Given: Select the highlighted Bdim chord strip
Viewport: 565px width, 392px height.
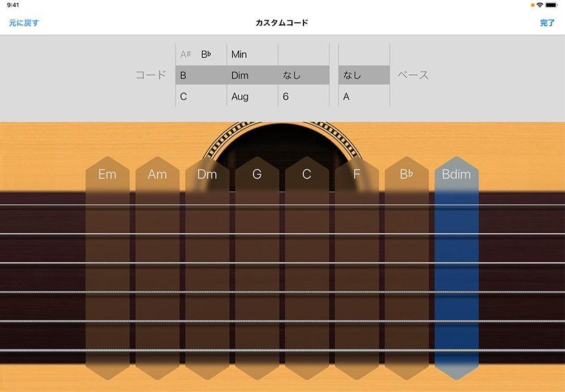Looking at the screenshot, I should 456,270.
